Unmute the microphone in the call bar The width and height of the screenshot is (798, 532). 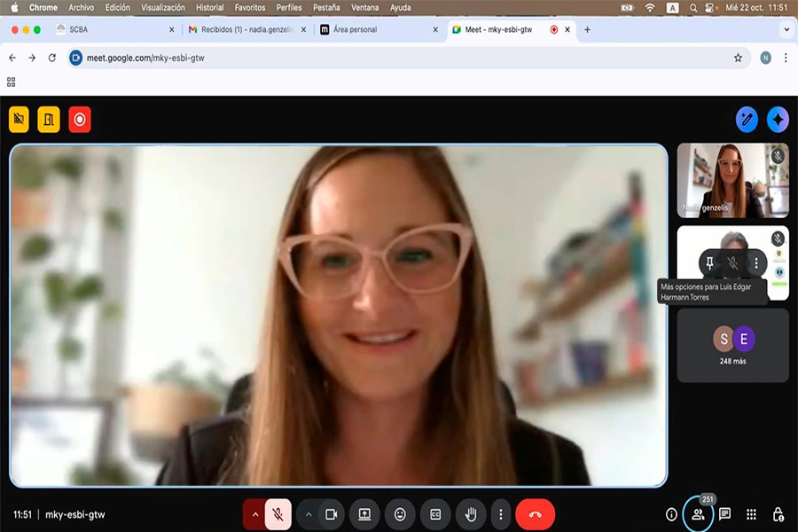click(x=278, y=514)
